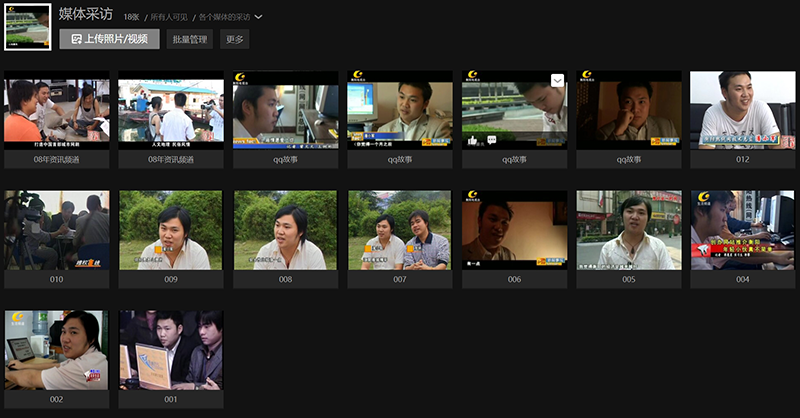
Task: Open the 更多 menu
Action: click(x=234, y=39)
